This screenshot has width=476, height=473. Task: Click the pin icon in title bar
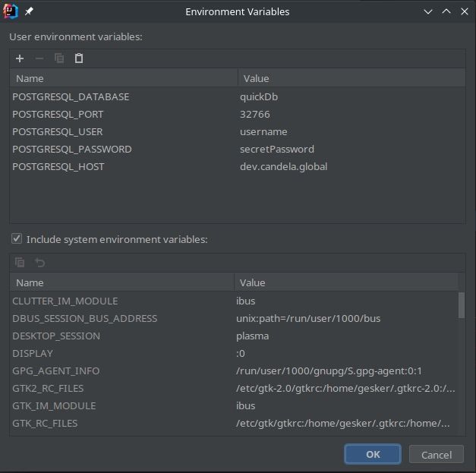click(29, 11)
